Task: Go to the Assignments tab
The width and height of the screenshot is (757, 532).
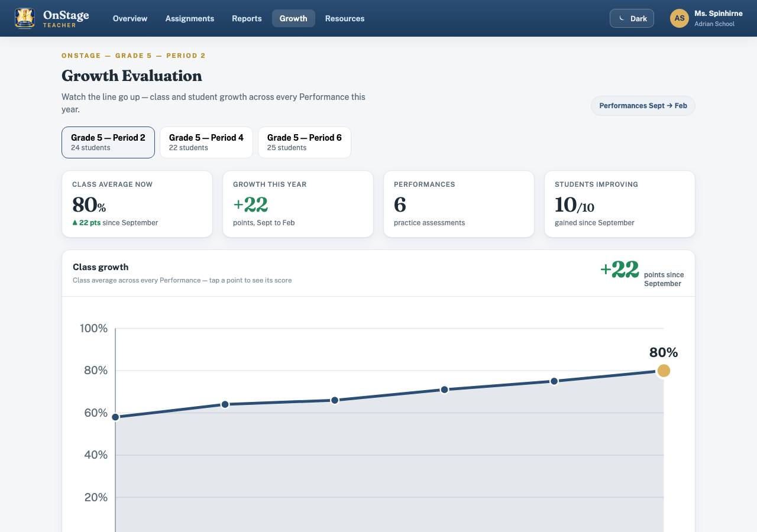Action: point(190,18)
